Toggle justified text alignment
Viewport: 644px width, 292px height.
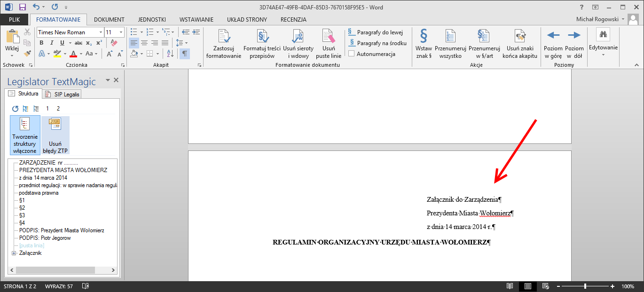coord(165,43)
